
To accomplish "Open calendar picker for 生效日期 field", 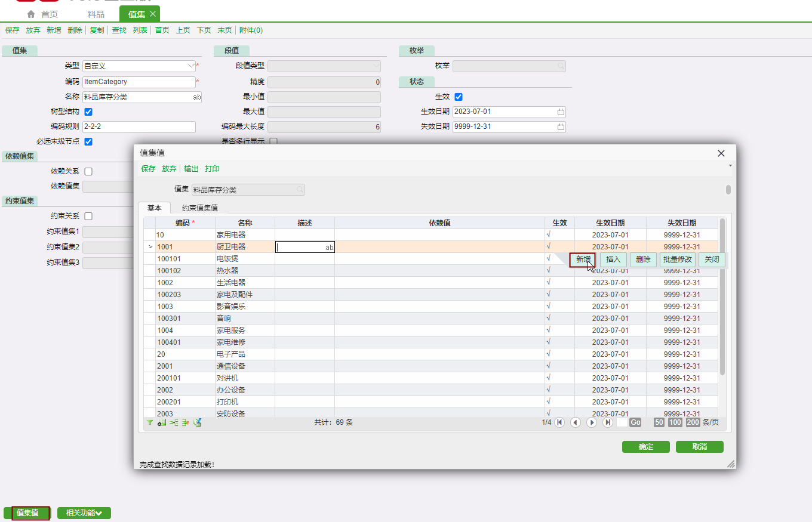I will pyautogui.click(x=561, y=112).
